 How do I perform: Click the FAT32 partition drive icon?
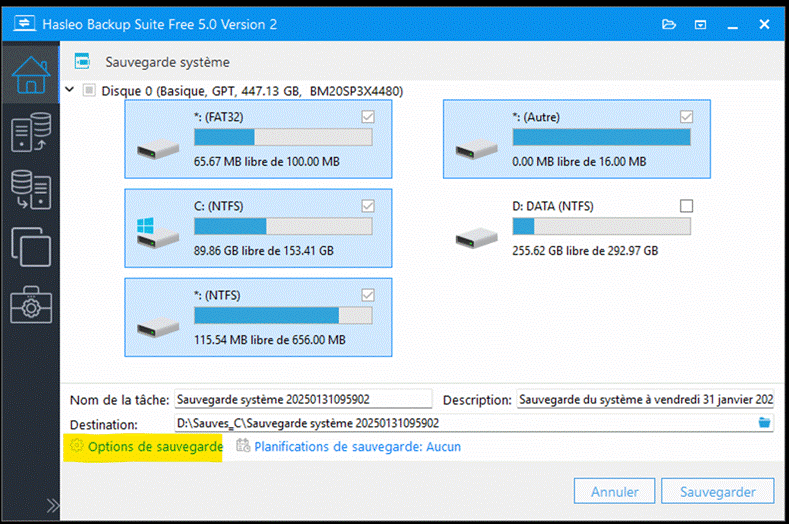point(158,149)
